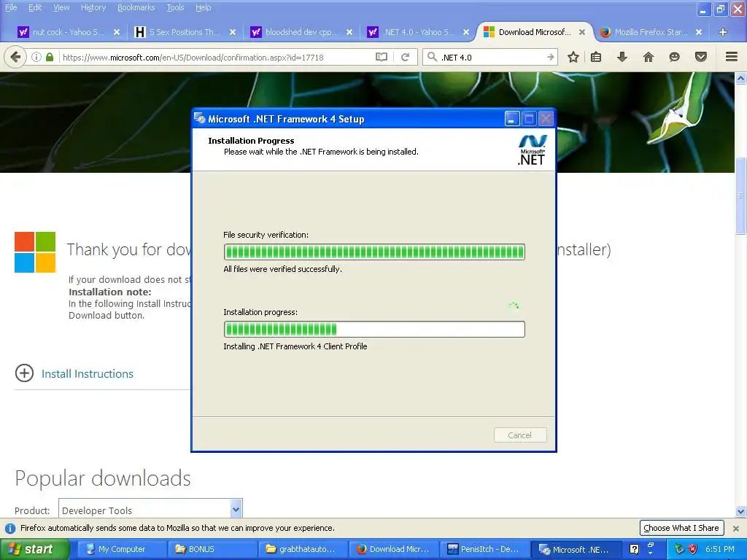Open the Edit menu
747x560 pixels.
tap(35, 7)
